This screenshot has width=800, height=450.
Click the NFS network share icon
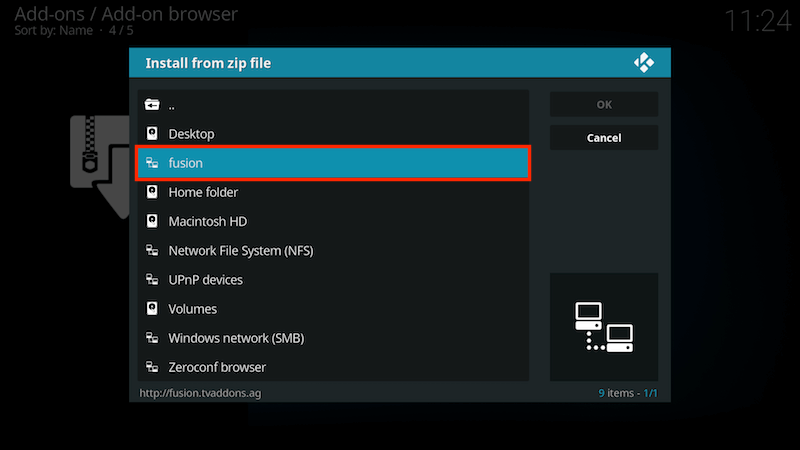[152, 250]
